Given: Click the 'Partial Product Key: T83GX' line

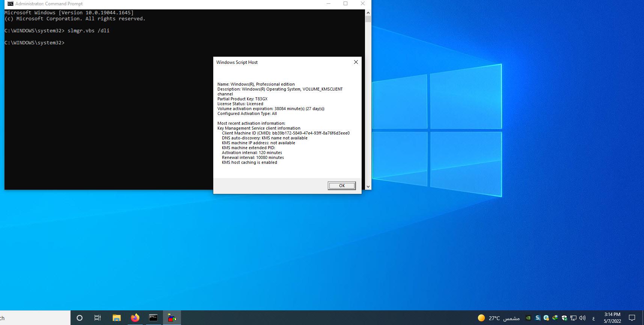Looking at the screenshot, I should coord(243,99).
